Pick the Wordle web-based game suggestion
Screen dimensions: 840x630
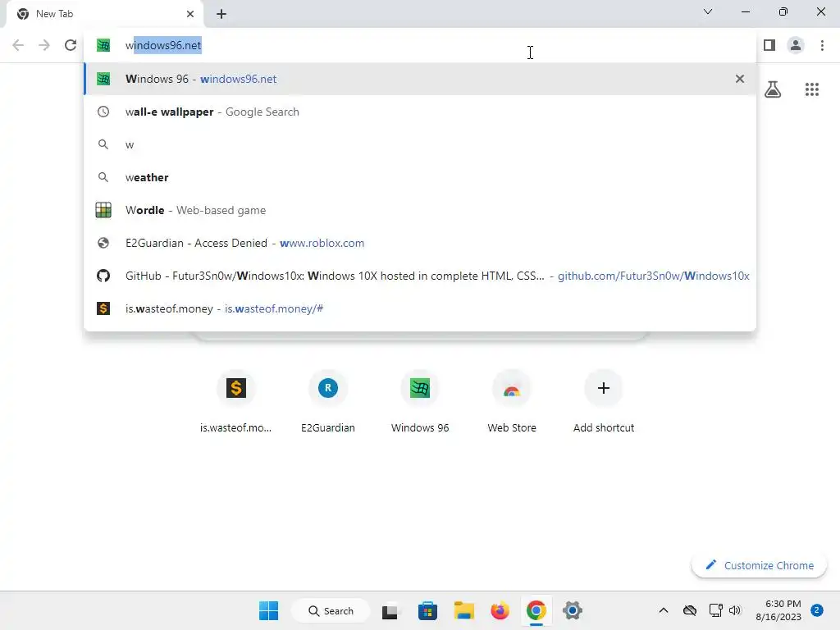coord(420,210)
